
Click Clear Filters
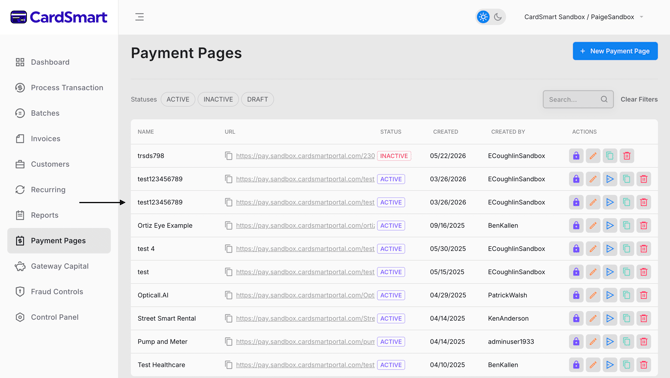coord(639,99)
